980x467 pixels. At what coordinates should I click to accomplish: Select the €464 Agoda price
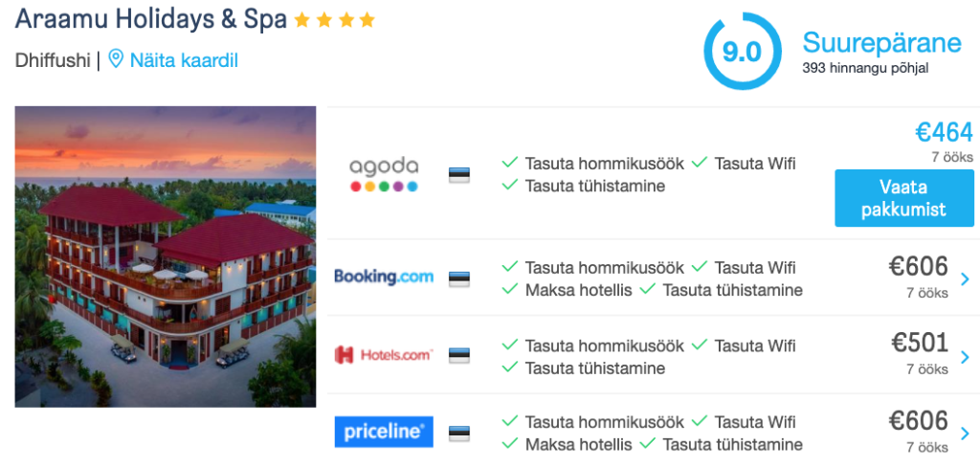click(x=944, y=132)
